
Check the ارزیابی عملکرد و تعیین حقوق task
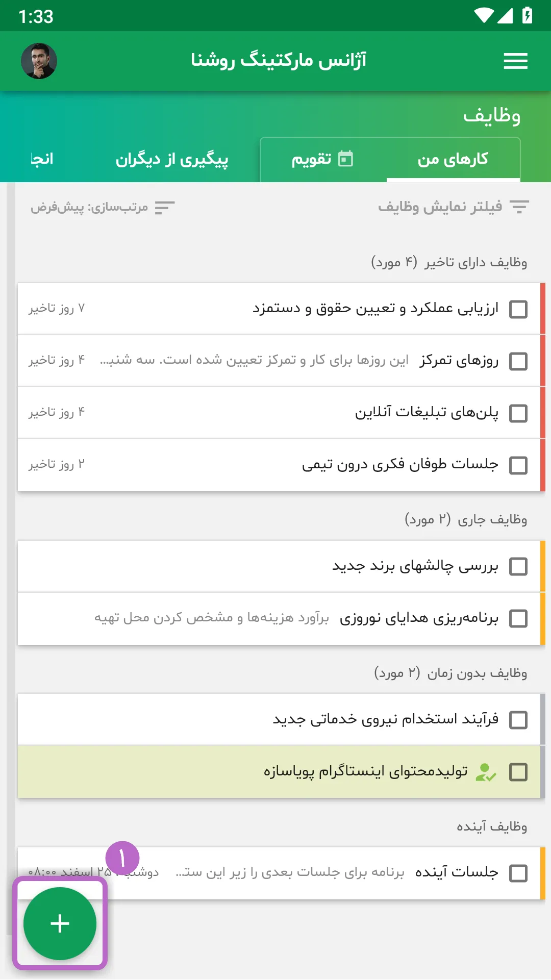[518, 309]
